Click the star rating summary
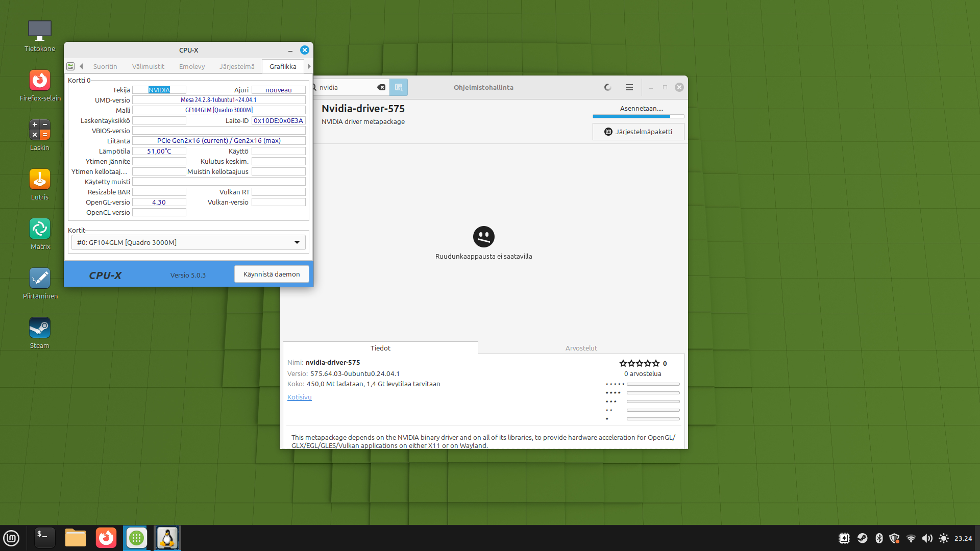This screenshot has width=980, height=551. (x=640, y=363)
